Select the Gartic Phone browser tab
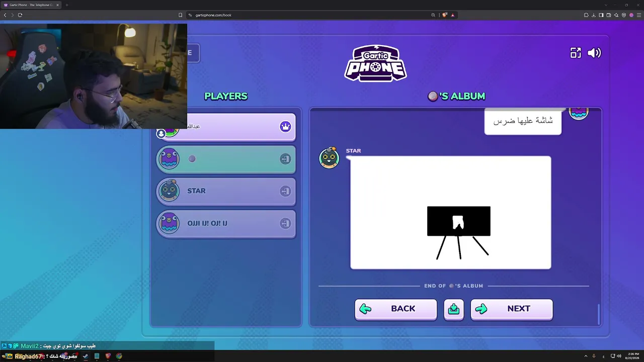Viewport: 644px width, 362px height. pos(31,5)
